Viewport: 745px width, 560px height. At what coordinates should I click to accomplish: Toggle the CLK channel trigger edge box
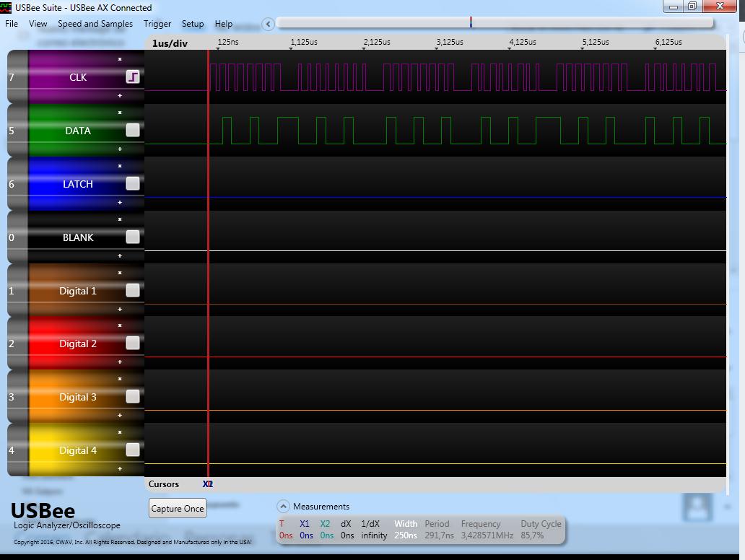pyautogui.click(x=133, y=77)
